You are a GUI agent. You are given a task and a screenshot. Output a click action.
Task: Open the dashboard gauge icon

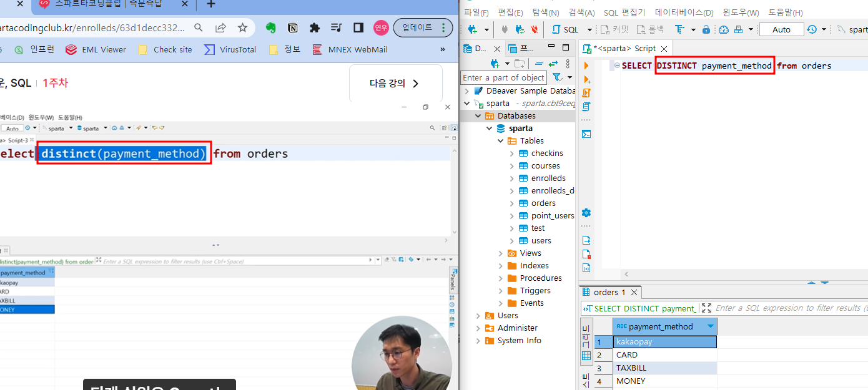coord(724,29)
